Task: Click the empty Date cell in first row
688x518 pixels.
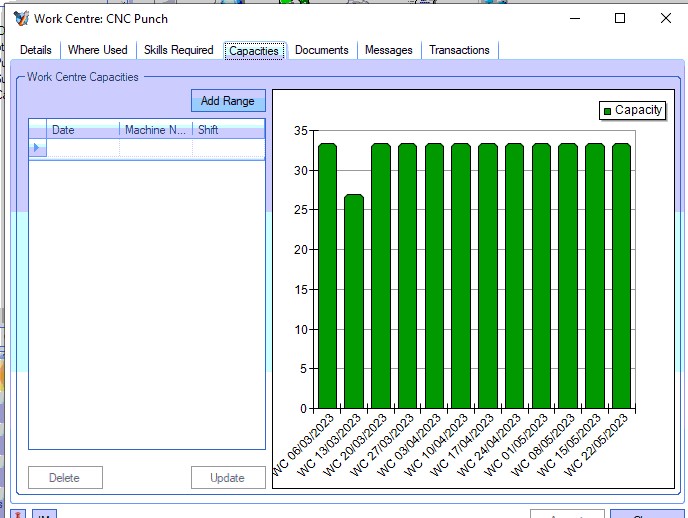Action: [x=83, y=148]
